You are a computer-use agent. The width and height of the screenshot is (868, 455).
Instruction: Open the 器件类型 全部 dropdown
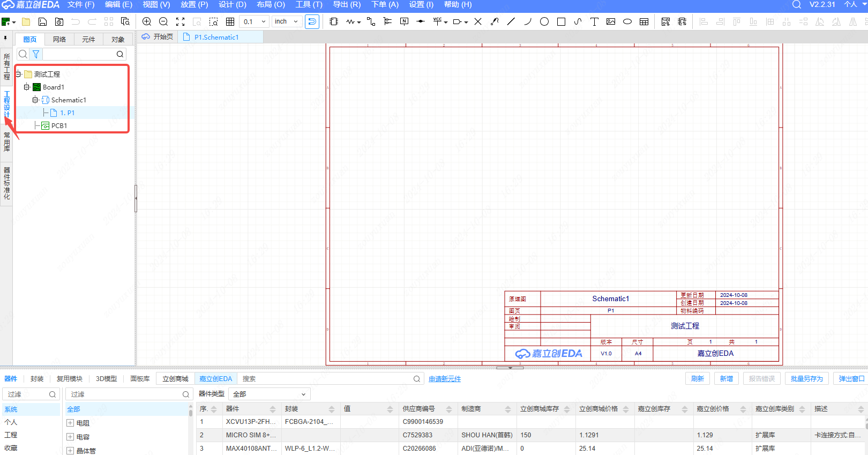[270, 394]
